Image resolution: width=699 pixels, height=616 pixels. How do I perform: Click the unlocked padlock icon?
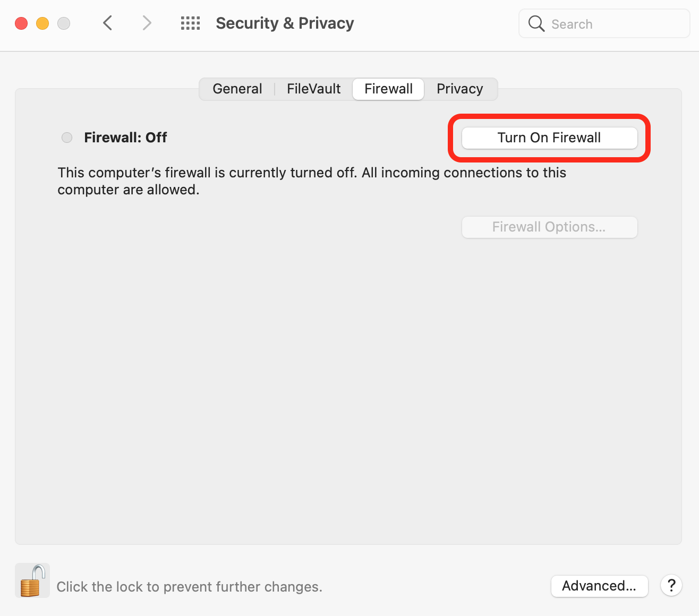(x=32, y=580)
